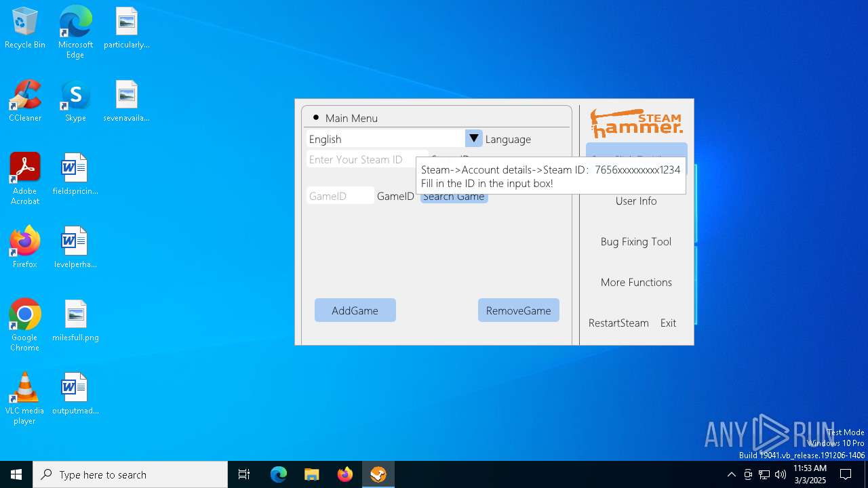
Task: Open Google Chrome desktop shortcut
Action: click(25, 325)
